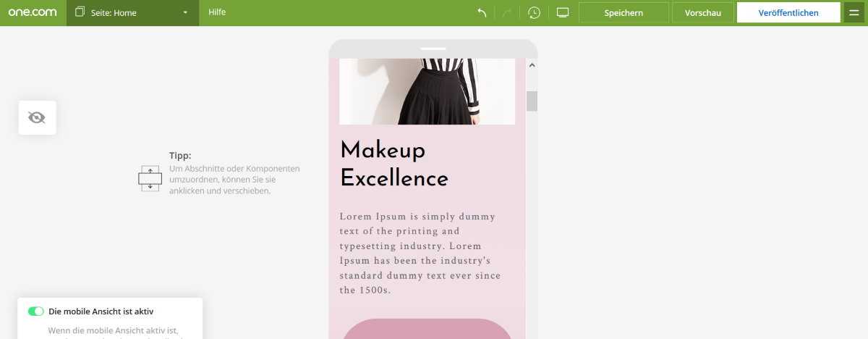The height and width of the screenshot is (339, 868).
Task: Open the Hilfe menu
Action: click(x=217, y=12)
